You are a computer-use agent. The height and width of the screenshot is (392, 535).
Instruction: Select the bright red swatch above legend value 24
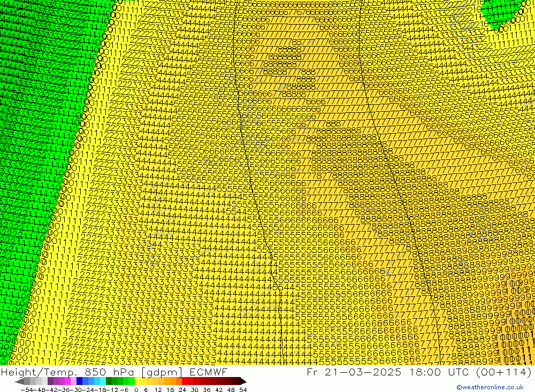pos(184,381)
